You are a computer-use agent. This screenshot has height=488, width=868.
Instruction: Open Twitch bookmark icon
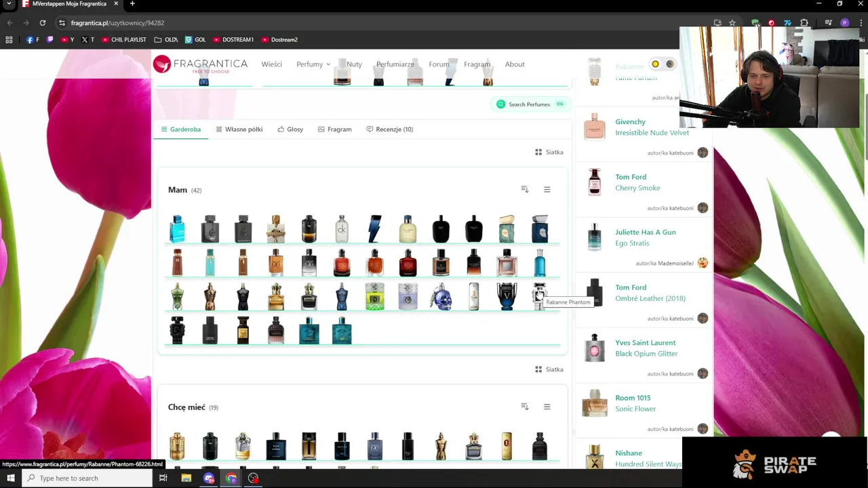(x=50, y=40)
